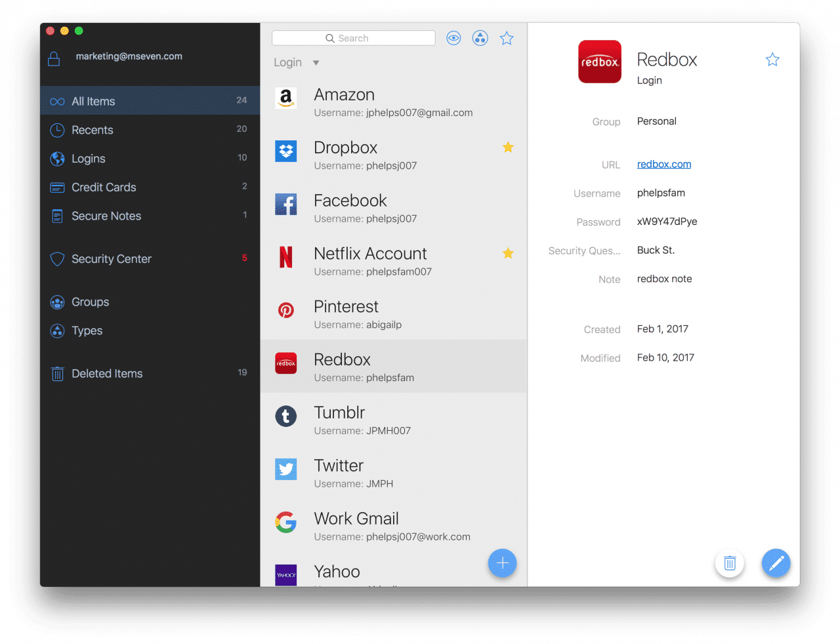Image resolution: width=840 pixels, height=644 pixels.
Task: Click the Logins globe icon
Action: pos(57,159)
